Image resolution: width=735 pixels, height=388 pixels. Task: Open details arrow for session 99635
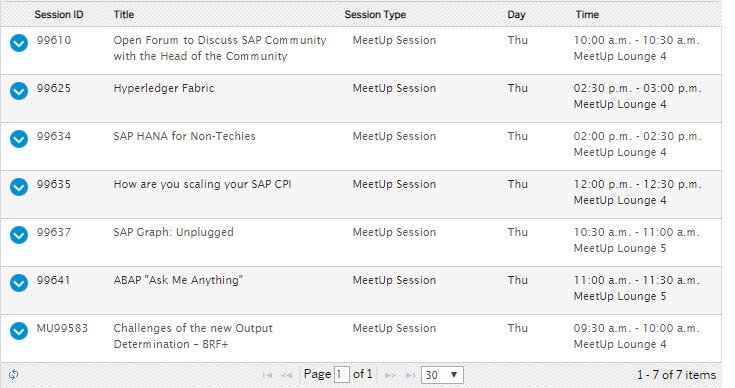(x=19, y=187)
